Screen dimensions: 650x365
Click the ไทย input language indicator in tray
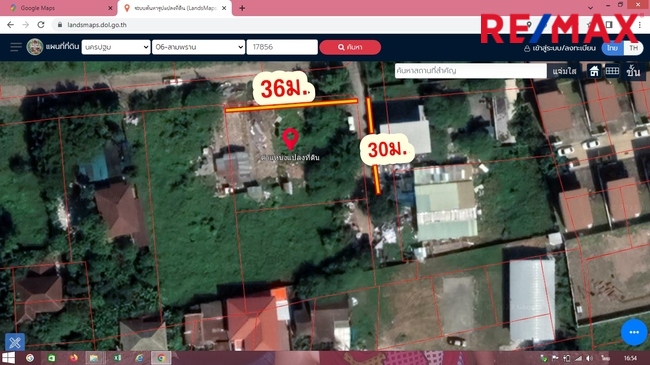pyautogui.click(x=606, y=358)
